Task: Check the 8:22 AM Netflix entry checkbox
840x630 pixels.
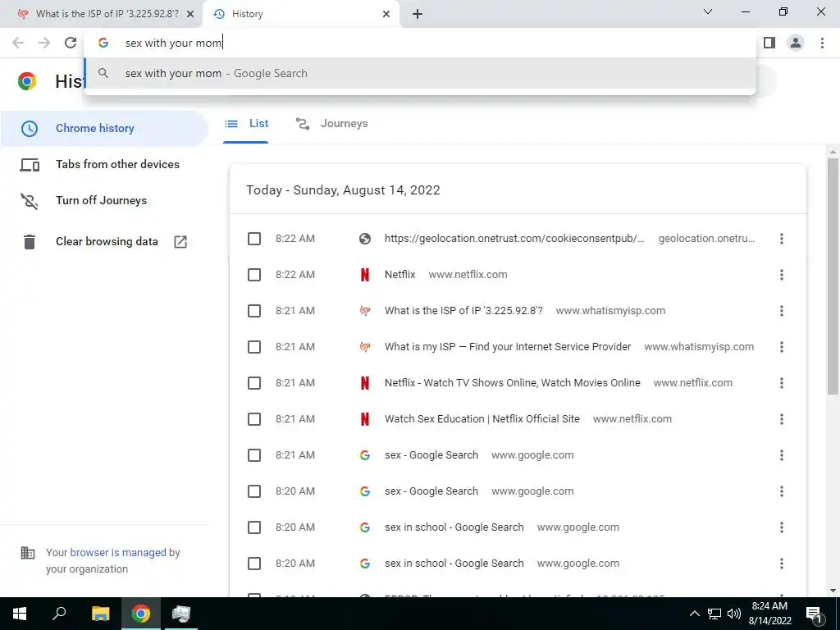Action: point(254,275)
